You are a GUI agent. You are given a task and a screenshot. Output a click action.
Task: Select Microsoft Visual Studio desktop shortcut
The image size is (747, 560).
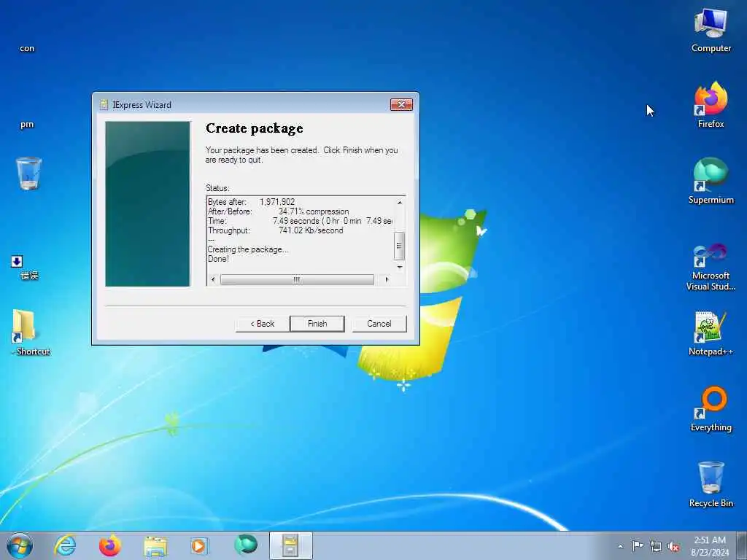711,267
